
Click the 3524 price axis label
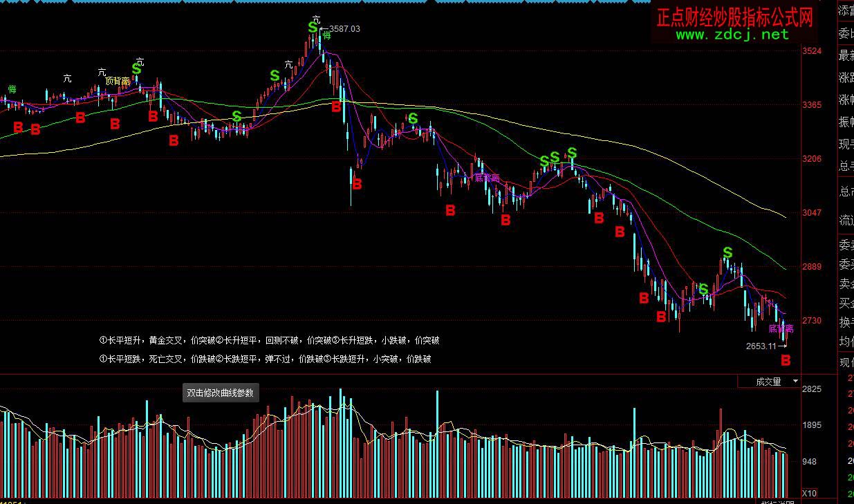pyautogui.click(x=812, y=51)
